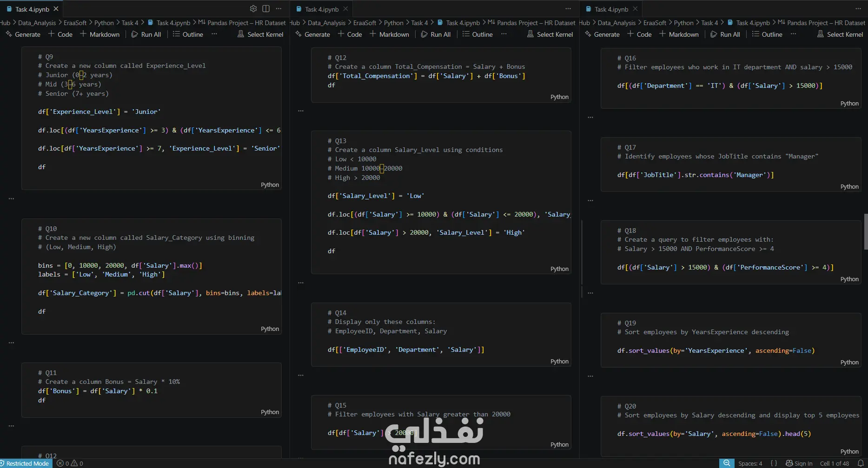Open Pandas Project – HR Dataset breadcrumb in right group
868x468 pixels.
822,23
